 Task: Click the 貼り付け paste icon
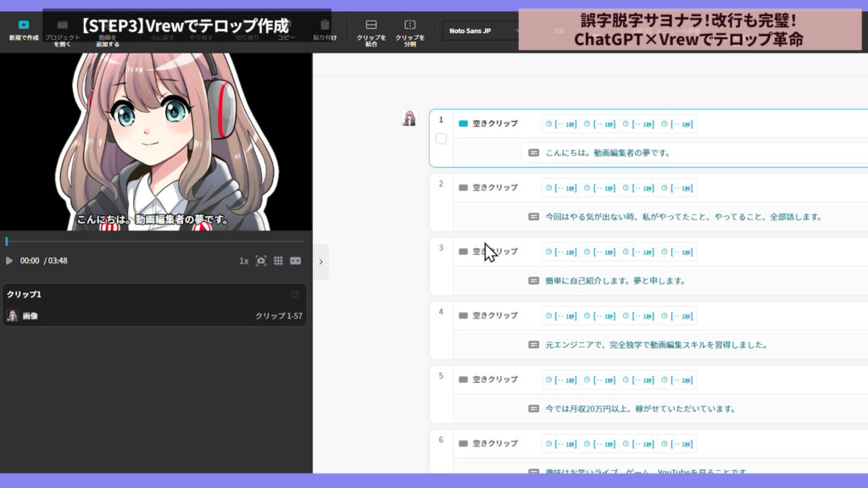(x=325, y=25)
